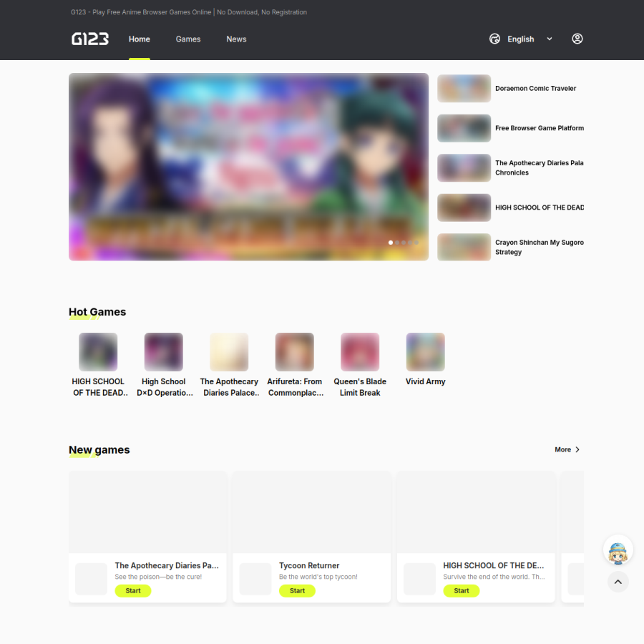Launch HIGH SCHOOL OF THE DEAD hot game icon
This screenshot has height=644, width=644.
pos(98,352)
